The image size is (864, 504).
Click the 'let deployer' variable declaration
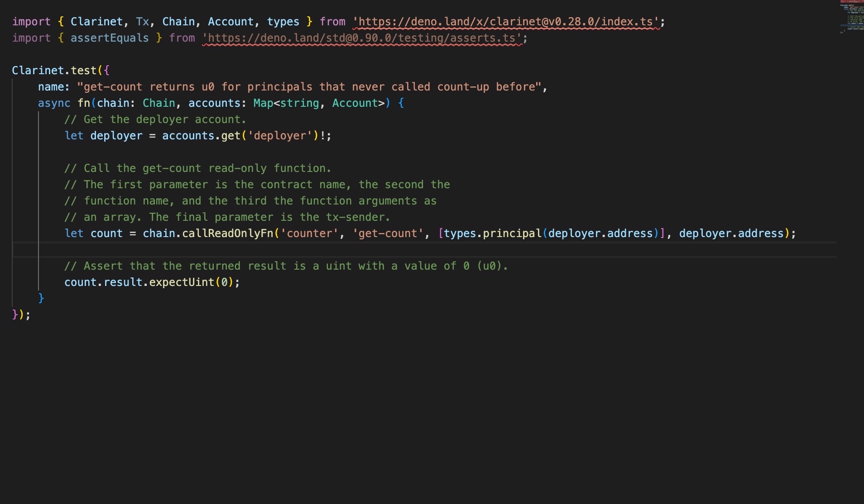(x=103, y=136)
